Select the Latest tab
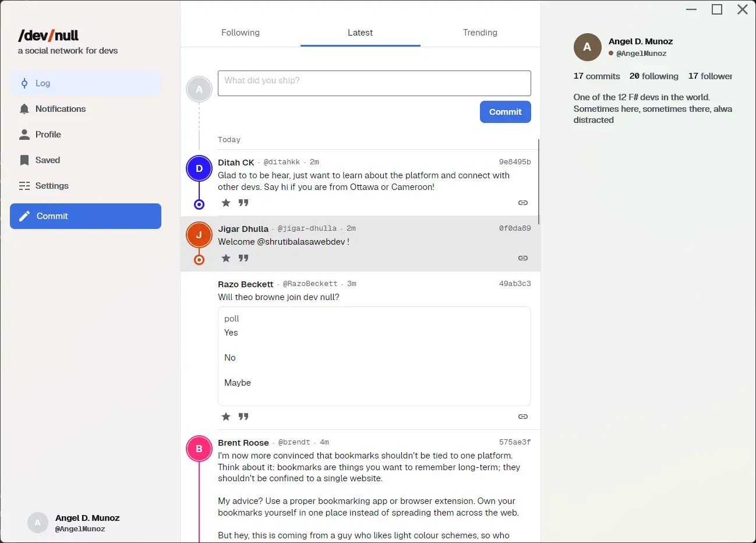Screen dimensions: 756x543 361,33
